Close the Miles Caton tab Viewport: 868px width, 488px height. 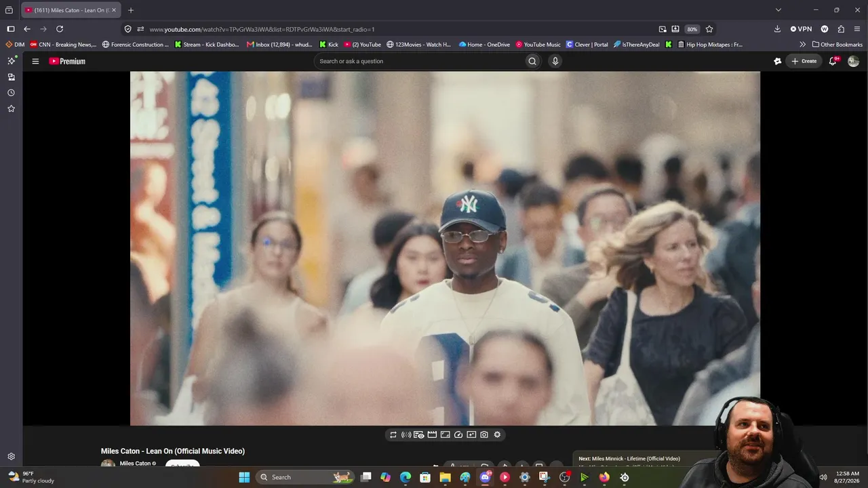[114, 10]
